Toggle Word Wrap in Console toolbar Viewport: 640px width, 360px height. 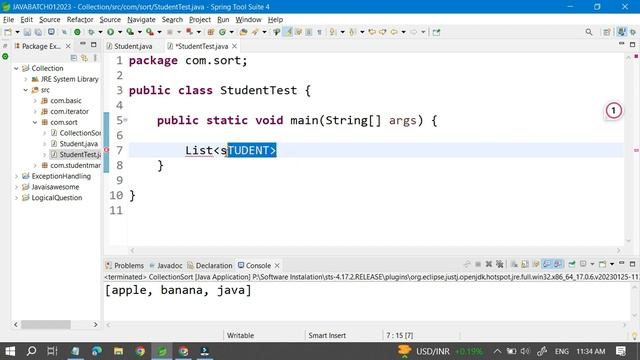pyautogui.click(x=536, y=264)
